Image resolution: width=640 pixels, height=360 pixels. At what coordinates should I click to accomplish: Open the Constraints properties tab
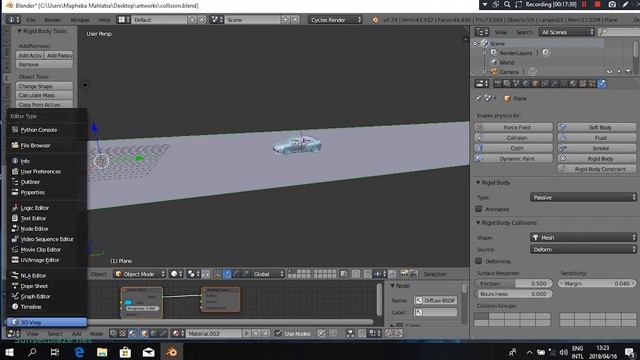pyautogui.click(x=545, y=84)
